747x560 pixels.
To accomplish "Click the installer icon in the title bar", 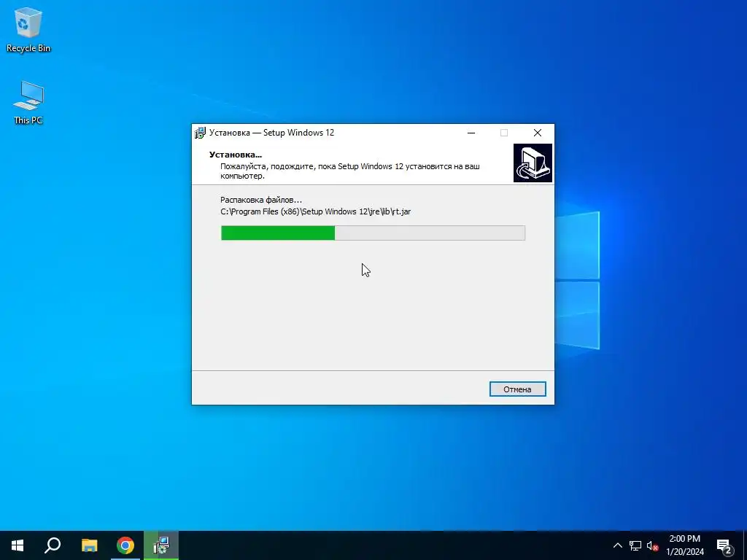I will pyautogui.click(x=200, y=133).
